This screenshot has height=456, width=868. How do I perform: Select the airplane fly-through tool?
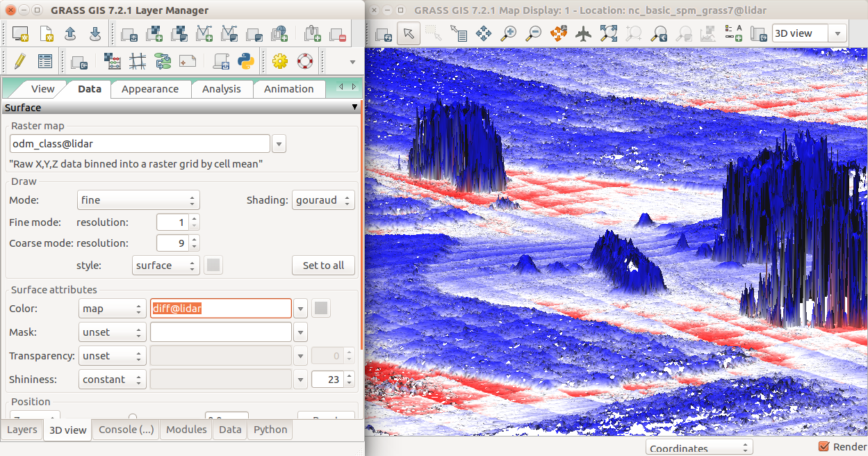click(x=583, y=33)
